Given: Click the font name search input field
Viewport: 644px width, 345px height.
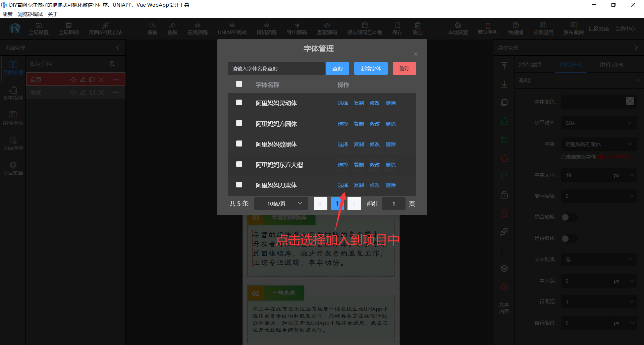Looking at the screenshot, I should click(276, 68).
